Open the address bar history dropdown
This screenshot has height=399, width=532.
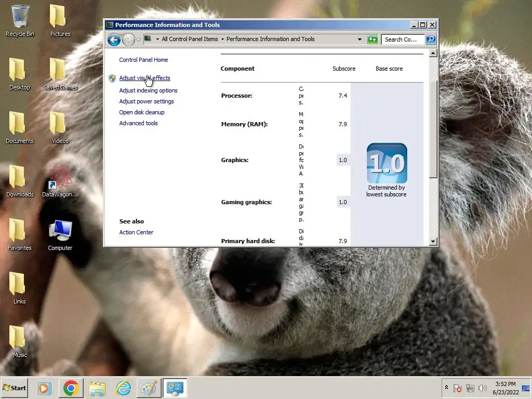pyautogui.click(x=360, y=39)
